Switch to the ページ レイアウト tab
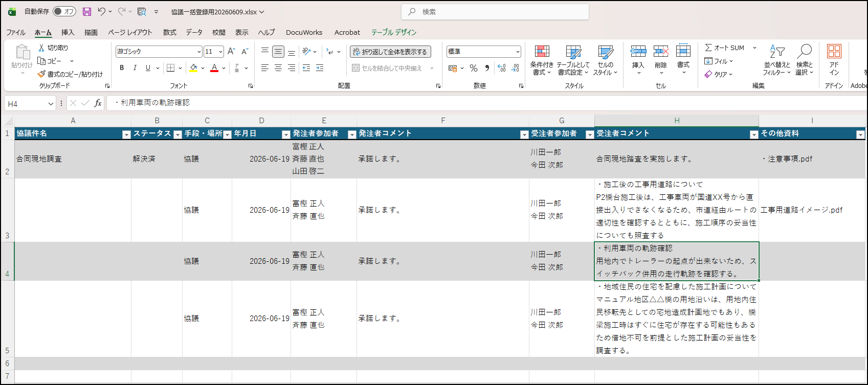Image resolution: width=868 pixels, height=385 pixels. (130, 32)
